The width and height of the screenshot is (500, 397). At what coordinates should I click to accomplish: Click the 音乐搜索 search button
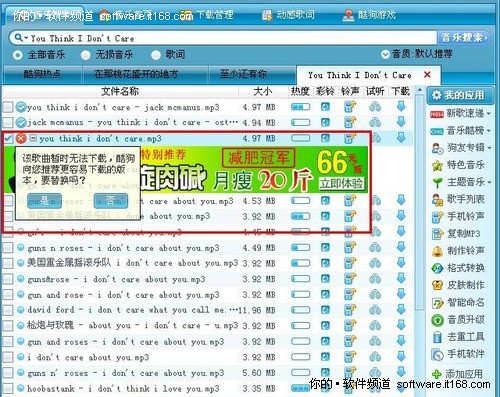click(x=465, y=38)
